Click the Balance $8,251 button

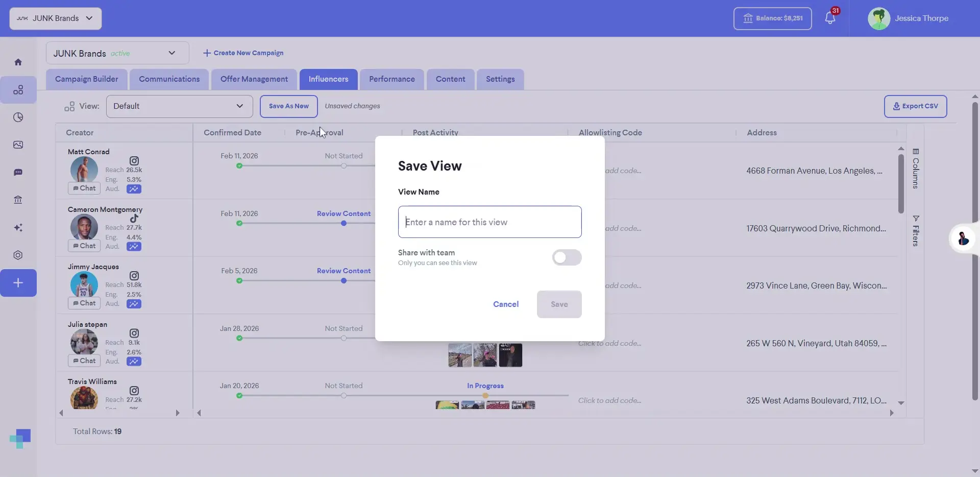(x=773, y=18)
